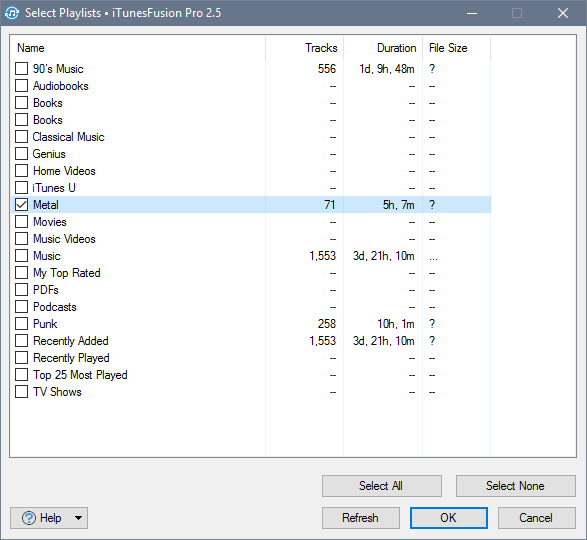Image resolution: width=587 pixels, height=540 pixels.
Task: Click the My Top Rated playlist name
Action: 67,273
